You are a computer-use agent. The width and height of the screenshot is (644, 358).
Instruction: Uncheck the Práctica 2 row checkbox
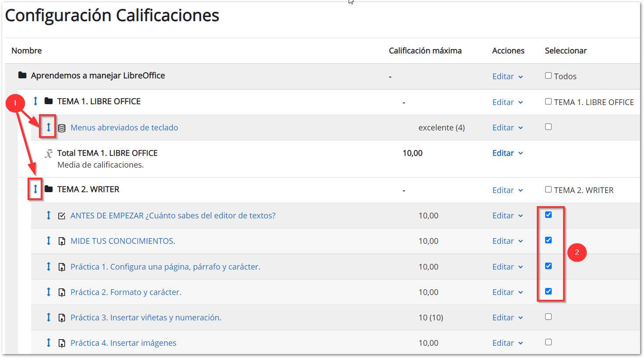coord(548,291)
